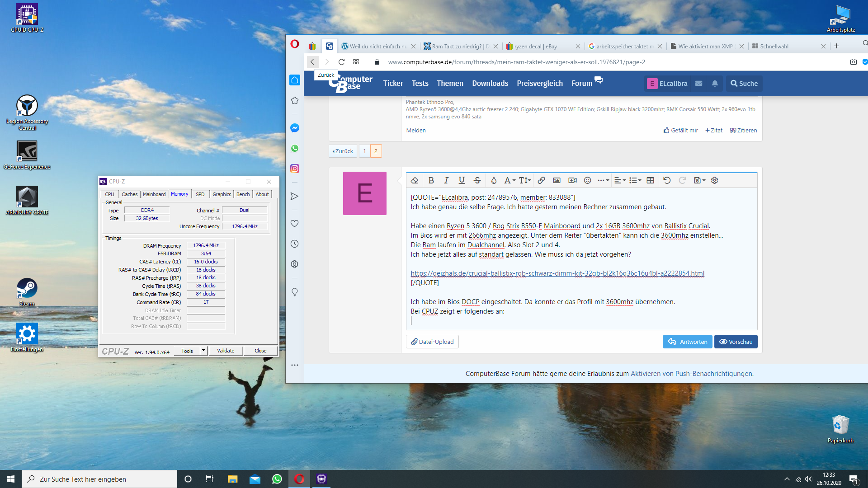
Task: Toggle bold formatting in the editor
Action: coord(431,180)
